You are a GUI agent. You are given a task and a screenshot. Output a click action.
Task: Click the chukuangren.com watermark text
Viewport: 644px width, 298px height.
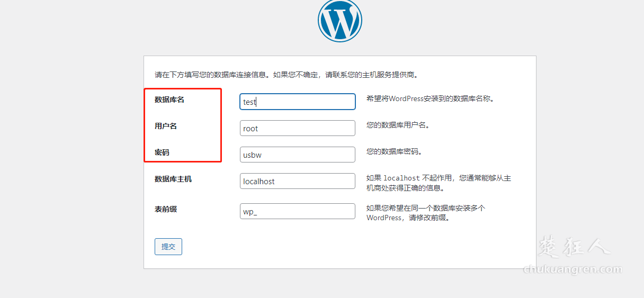click(x=573, y=269)
